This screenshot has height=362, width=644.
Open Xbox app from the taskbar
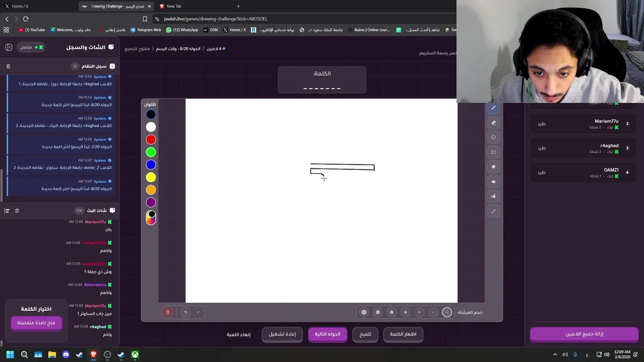tap(135, 354)
